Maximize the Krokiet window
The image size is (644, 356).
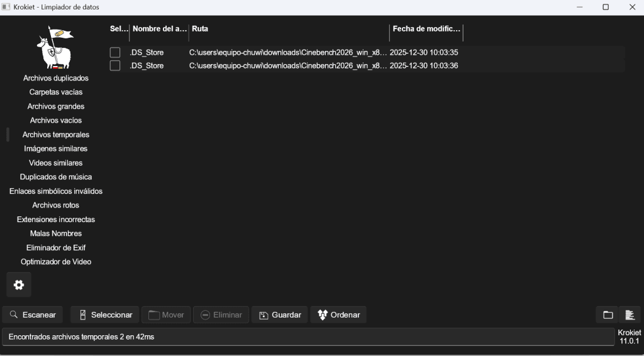click(606, 7)
